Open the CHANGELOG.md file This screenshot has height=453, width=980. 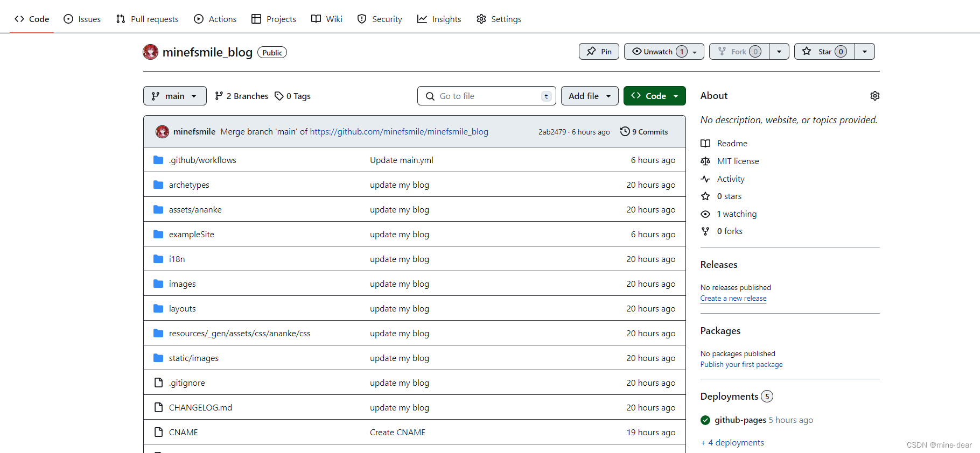200,407
